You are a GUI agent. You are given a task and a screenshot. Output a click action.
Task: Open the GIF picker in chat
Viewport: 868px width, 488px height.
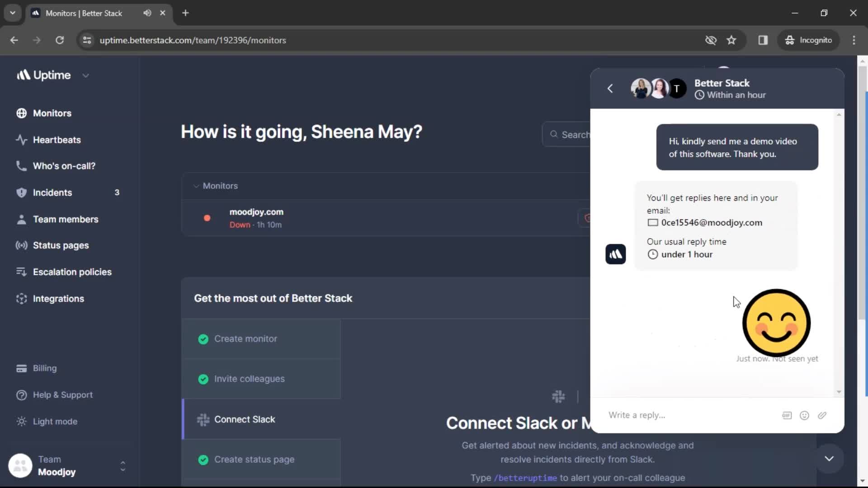(787, 416)
